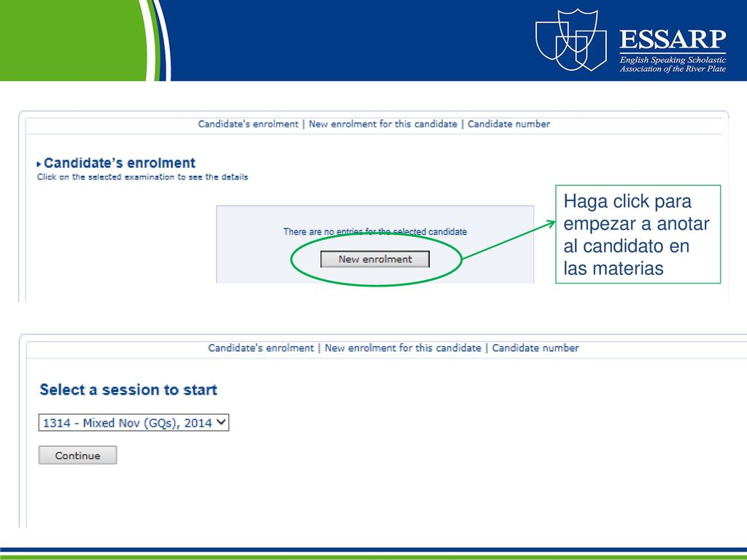
Task: Open Candidate number link in upper panel
Action: tap(508, 124)
